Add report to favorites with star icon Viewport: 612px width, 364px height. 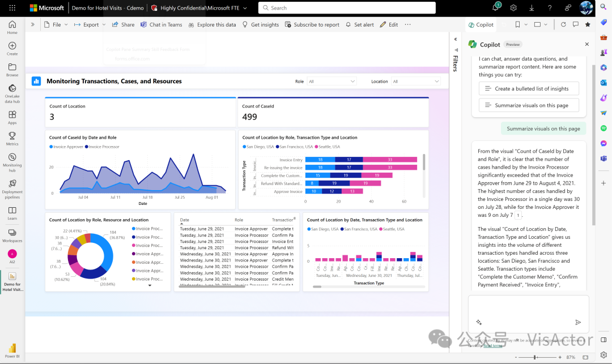coord(588,25)
